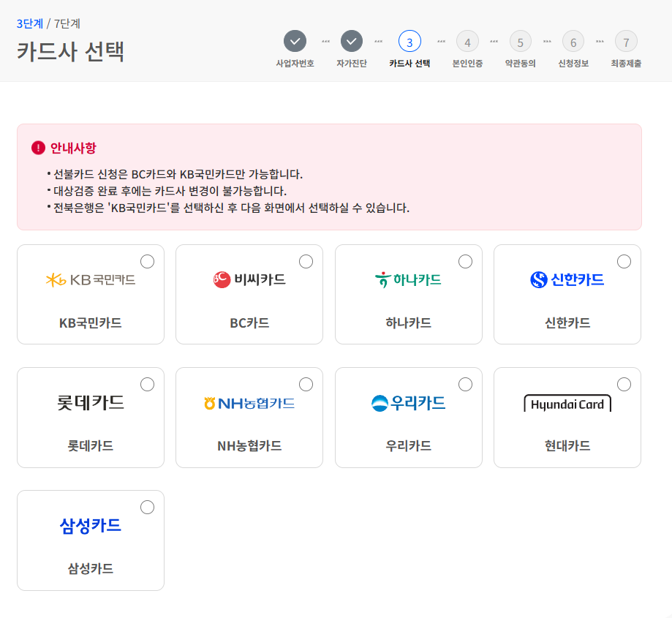The width and height of the screenshot is (672, 618).
Task: Click the 카드사 선택 step label in the stepper
Action: tap(409, 64)
